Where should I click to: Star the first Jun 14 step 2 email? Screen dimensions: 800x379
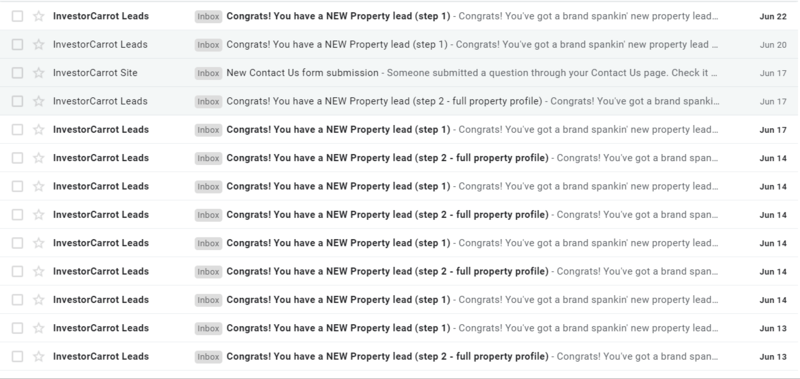[x=39, y=158]
